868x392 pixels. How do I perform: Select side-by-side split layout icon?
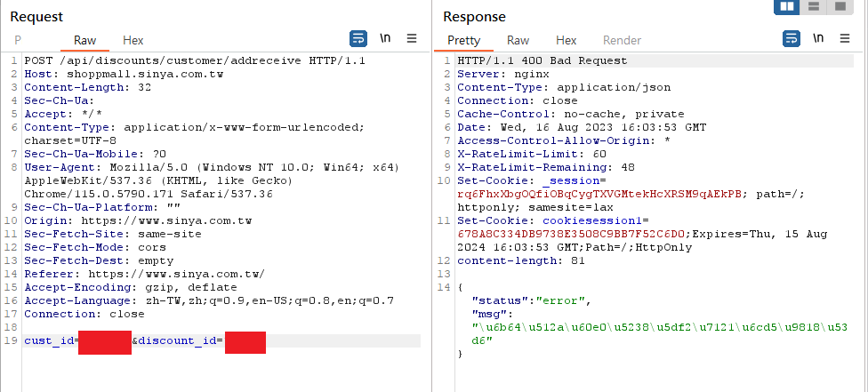coord(787,6)
